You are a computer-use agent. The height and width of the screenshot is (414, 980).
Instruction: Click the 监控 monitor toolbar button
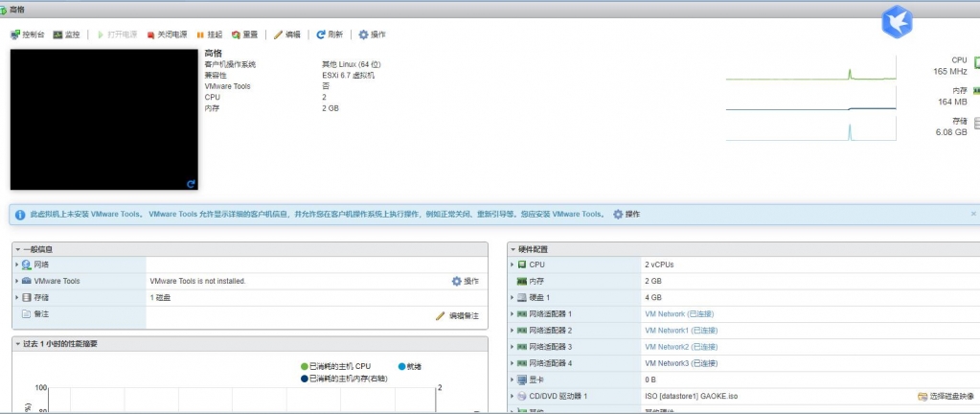(x=66, y=35)
